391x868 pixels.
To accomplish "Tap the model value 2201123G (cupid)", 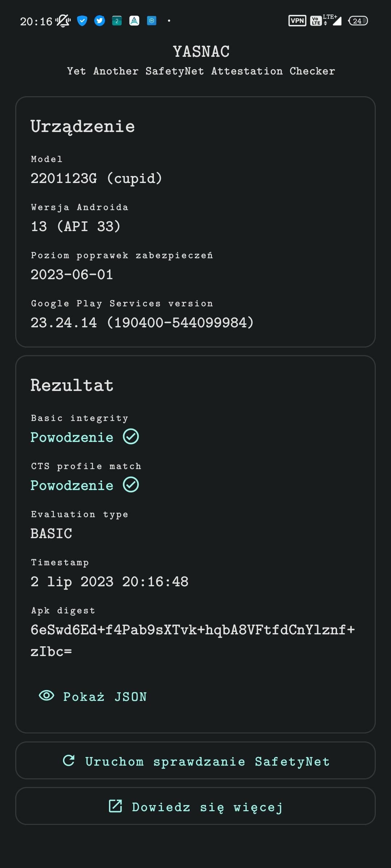I will click(x=96, y=178).
